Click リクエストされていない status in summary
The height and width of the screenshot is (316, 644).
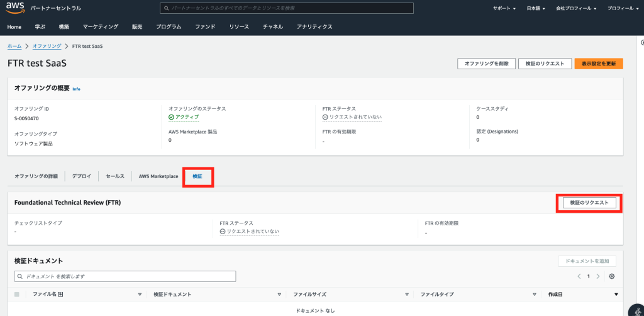click(352, 117)
